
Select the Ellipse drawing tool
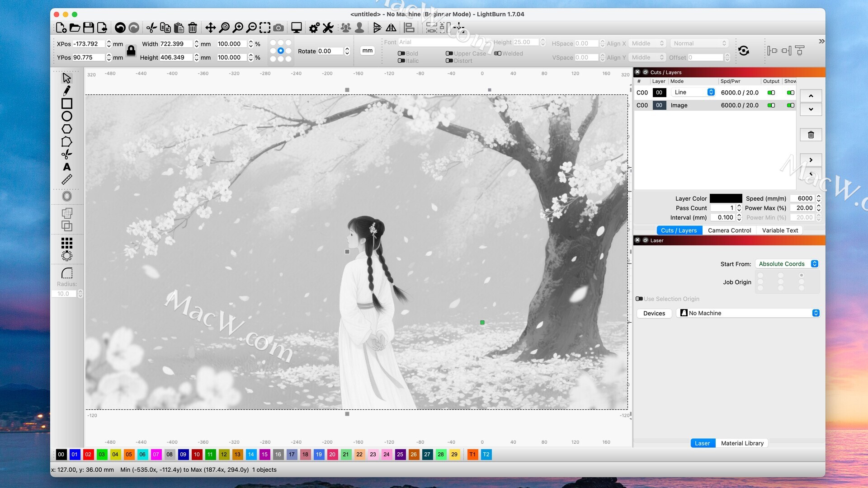click(66, 116)
